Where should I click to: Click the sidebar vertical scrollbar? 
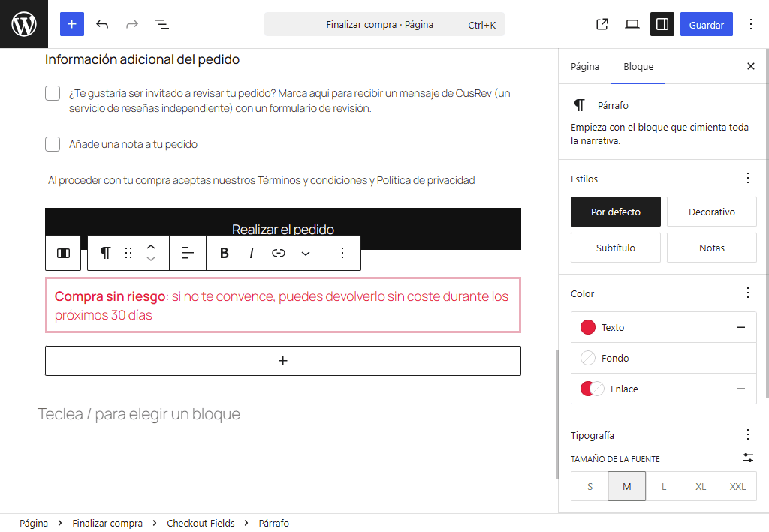click(767, 224)
